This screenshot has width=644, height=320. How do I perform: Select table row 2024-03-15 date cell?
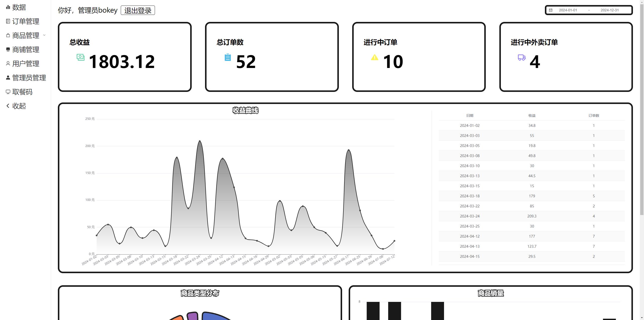[x=470, y=186]
